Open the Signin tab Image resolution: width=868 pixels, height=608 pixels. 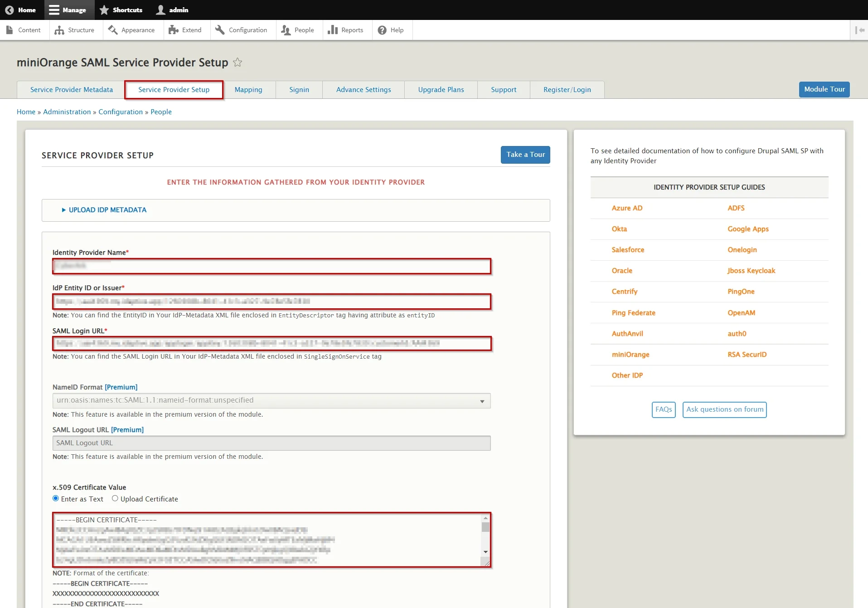tap(299, 90)
